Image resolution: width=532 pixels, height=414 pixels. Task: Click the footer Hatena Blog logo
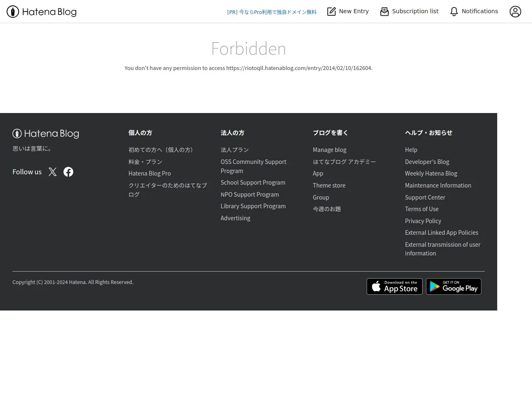(46, 133)
